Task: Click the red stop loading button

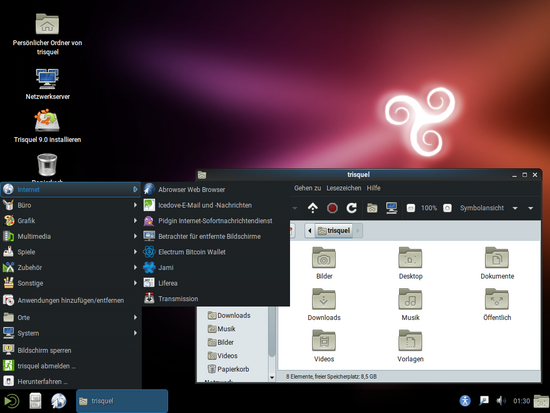Action: 332,208
